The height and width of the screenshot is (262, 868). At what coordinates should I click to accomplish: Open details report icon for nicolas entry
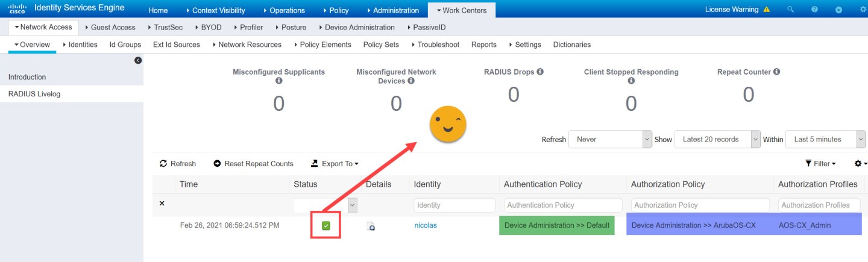[371, 226]
